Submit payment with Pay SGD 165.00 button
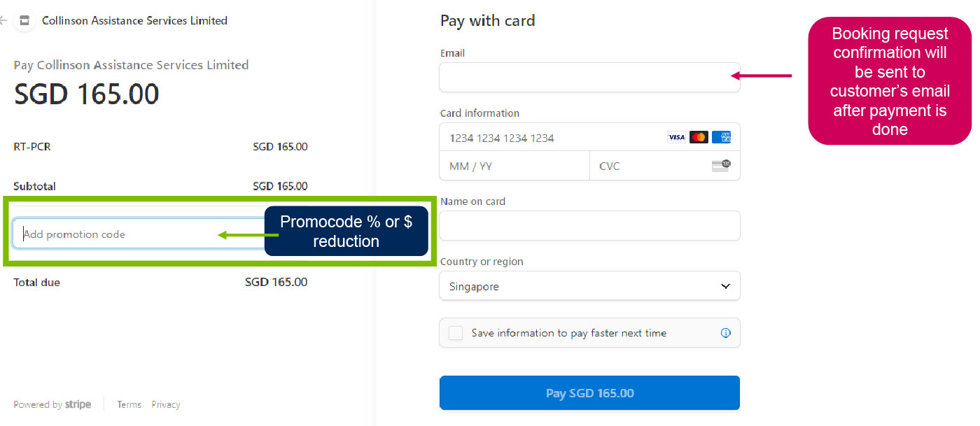Viewport: 980px width, 426px height. [589, 393]
